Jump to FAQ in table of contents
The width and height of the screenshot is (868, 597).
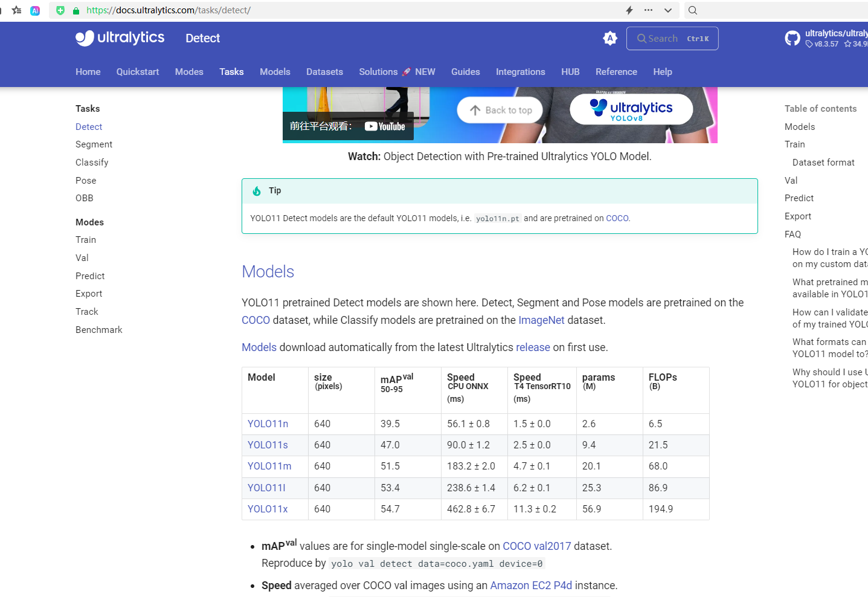[792, 234]
